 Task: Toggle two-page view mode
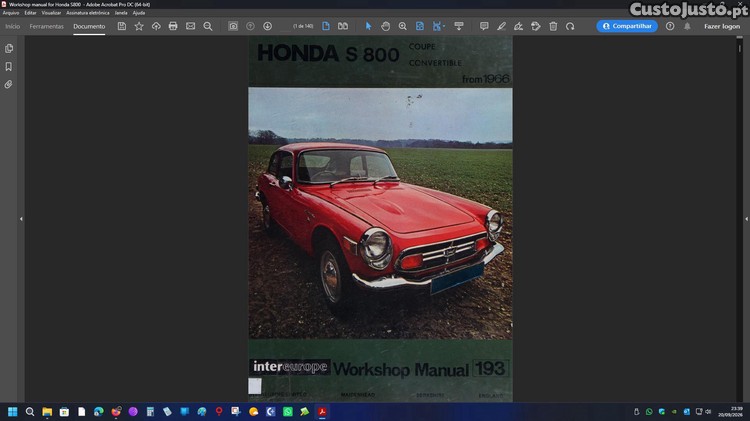point(343,26)
